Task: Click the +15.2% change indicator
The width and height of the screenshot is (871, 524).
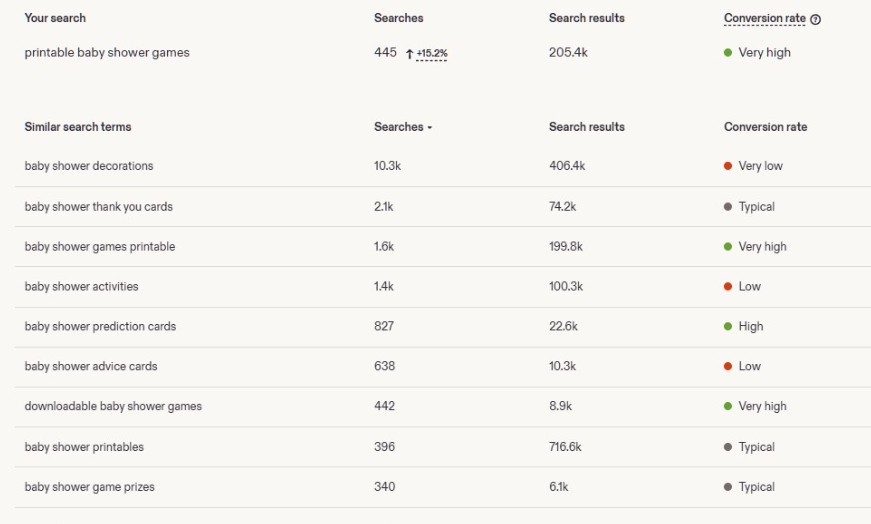Action: [x=432, y=53]
